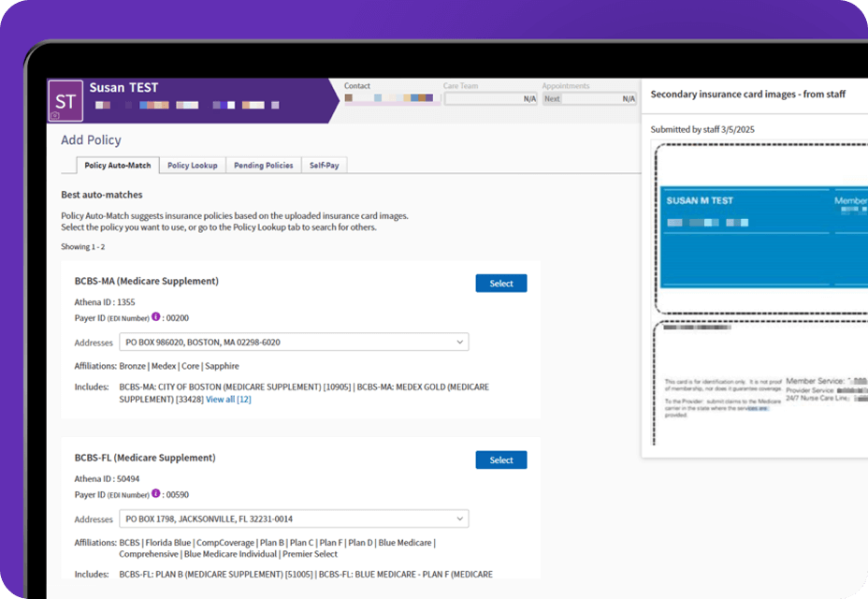The image size is (868, 599).
Task: Click the Care Team N/A field
Action: pos(490,98)
